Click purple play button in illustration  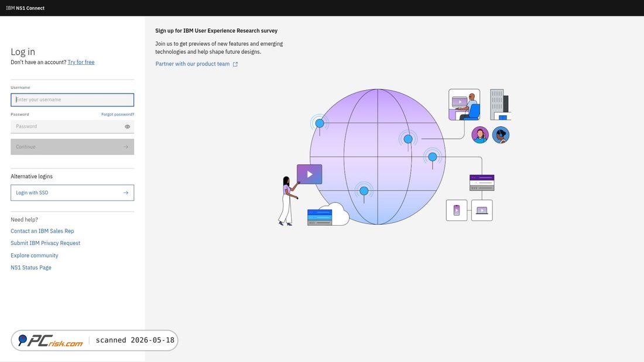pos(309,174)
